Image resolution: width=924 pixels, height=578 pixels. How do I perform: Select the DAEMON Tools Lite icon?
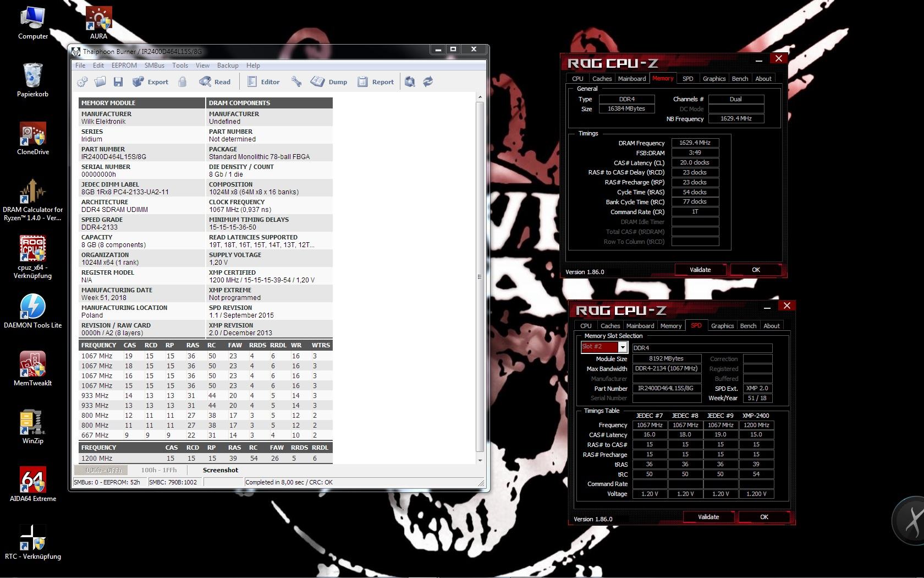[x=33, y=311]
